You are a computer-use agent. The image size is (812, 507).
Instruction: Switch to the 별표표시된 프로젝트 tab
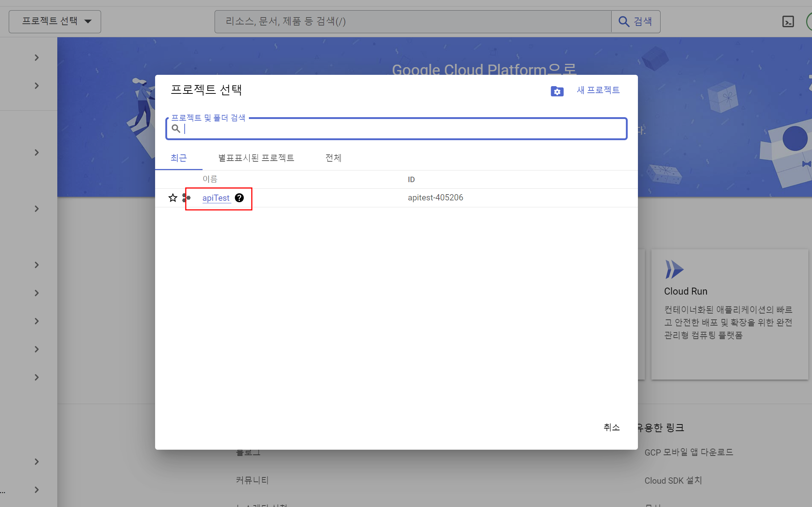click(x=256, y=158)
